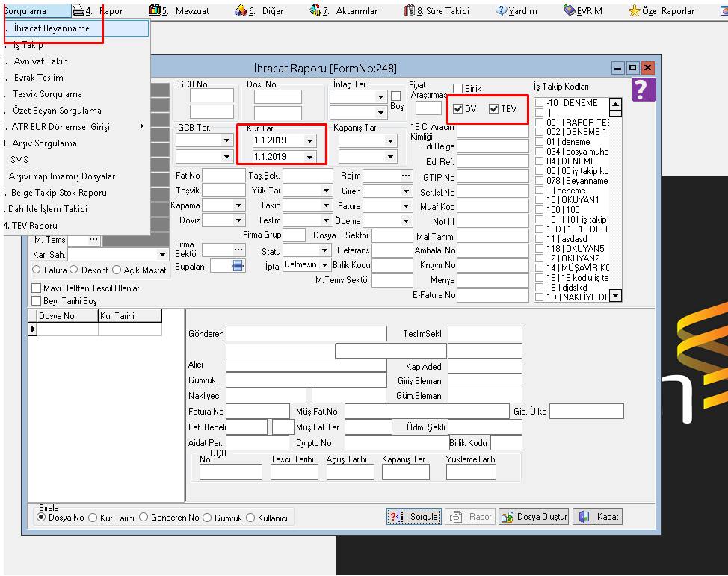The image size is (728, 576).
Task: Enable the Birlik checkbox
Action: pyautogui.click(x=457, y=88)
